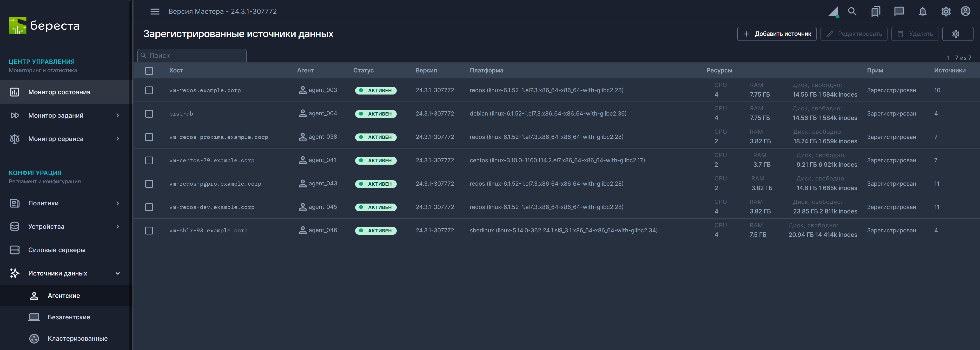
Task: Go to Монитор состояния page
Action: [59, 92]
